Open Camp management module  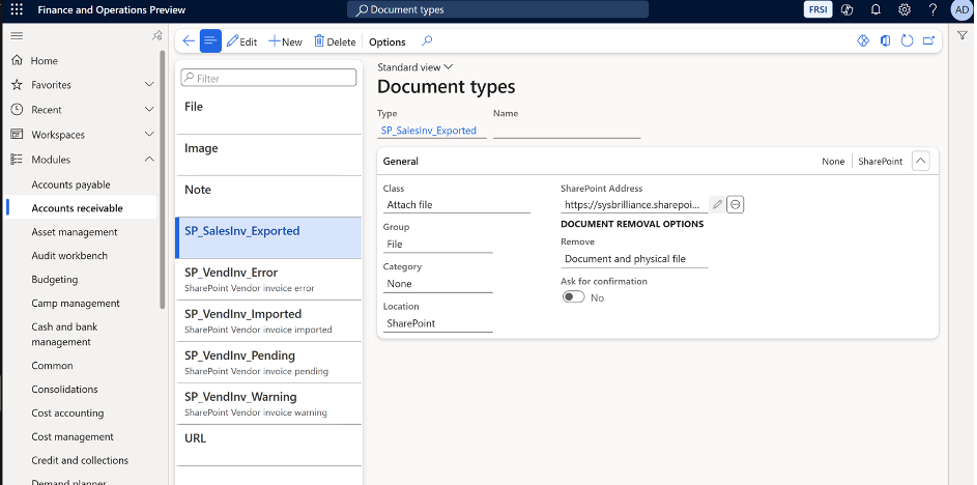[75, 303]
